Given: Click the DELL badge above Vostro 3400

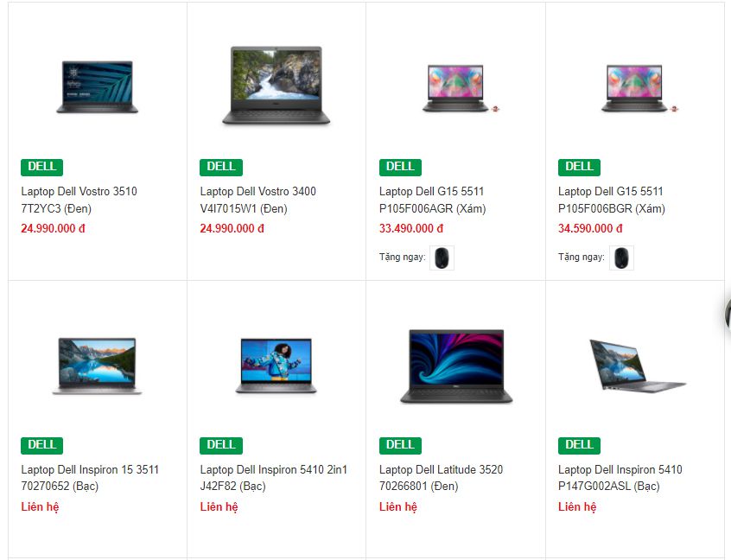Looking at the screenshot, I should point(221,167).
